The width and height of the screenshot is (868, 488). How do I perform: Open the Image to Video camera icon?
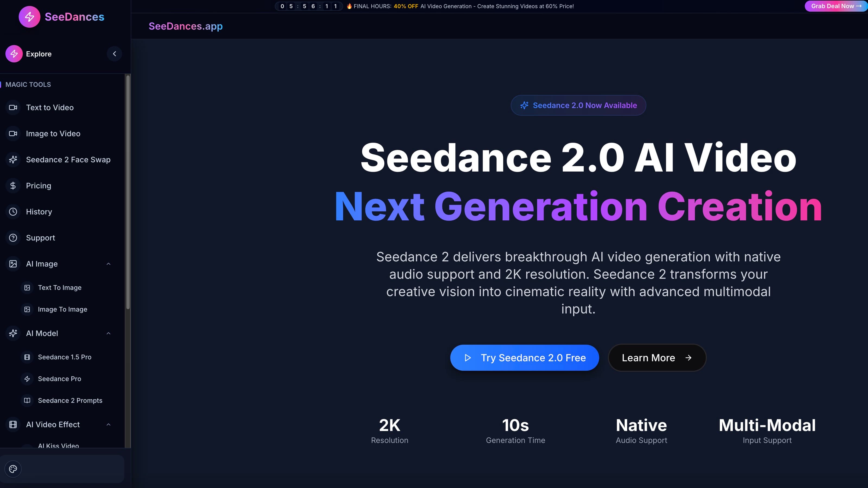coord(13,133)
